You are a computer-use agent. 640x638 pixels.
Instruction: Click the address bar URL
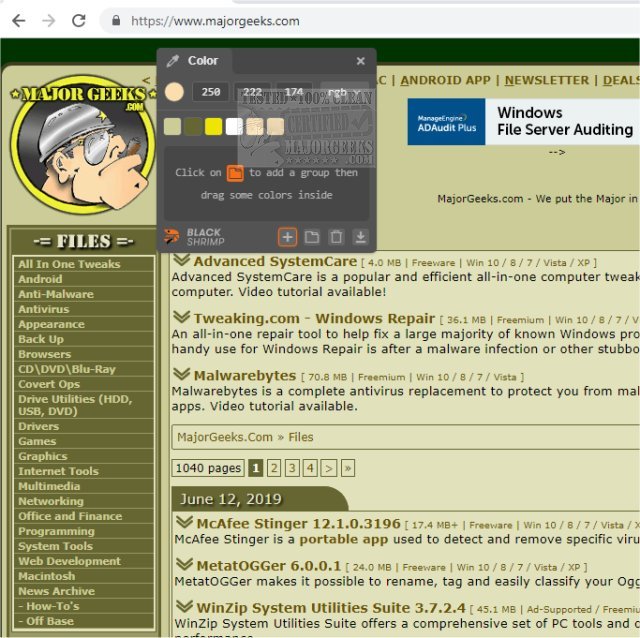[215, 21]
